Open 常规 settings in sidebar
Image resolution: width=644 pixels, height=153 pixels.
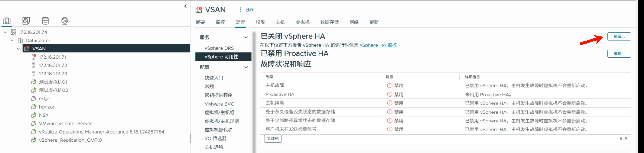tap(209, 87)
